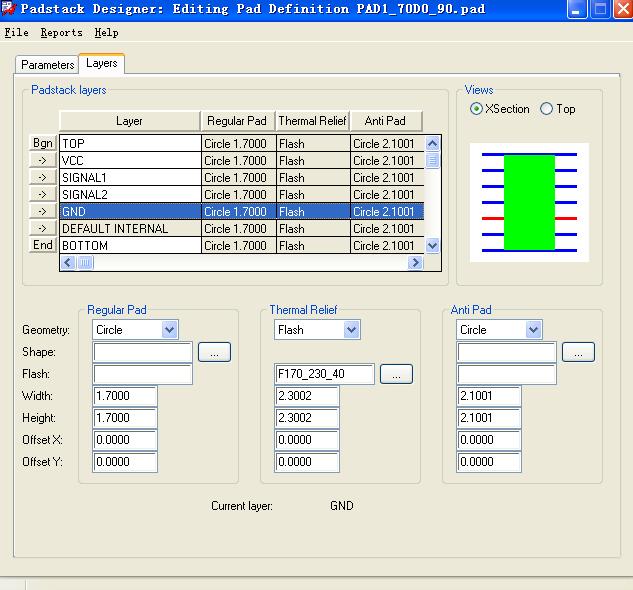Browse for the Anti Pad shape
This screenshot has height=590, width=633.
pyautogui.click(x=578, y=352)
